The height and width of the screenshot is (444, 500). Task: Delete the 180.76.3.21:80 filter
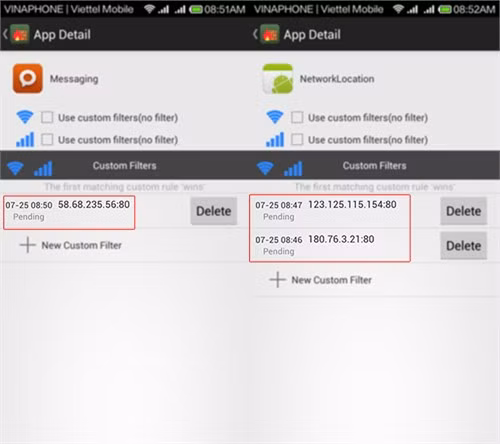click(x=463, y=246)
